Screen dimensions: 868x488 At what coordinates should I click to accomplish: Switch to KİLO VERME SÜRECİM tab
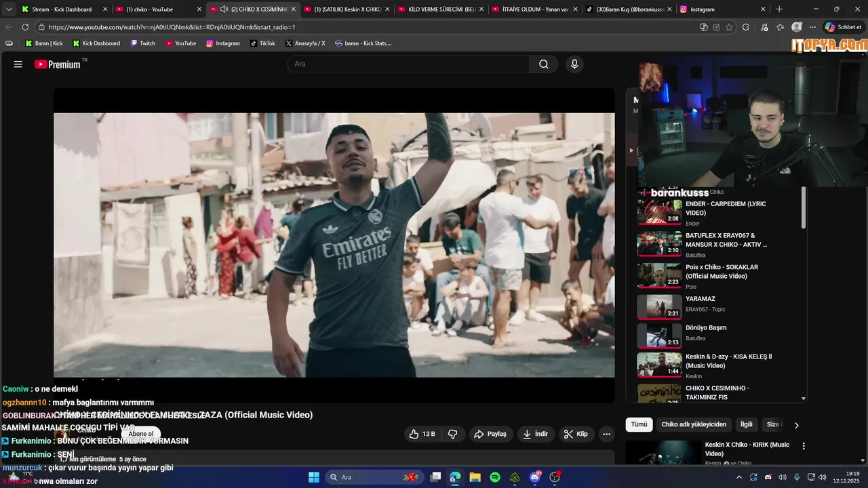(x=441, y=9)
